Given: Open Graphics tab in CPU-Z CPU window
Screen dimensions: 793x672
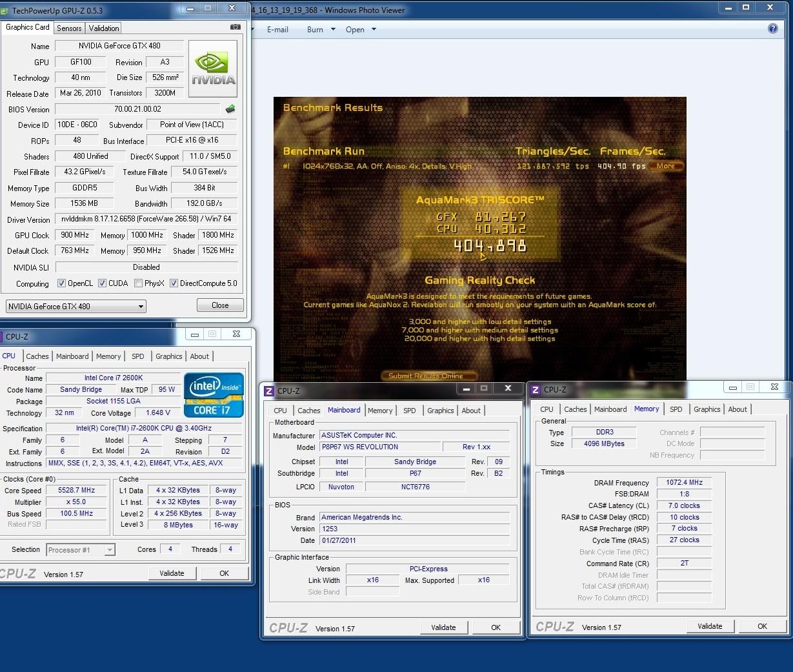Looking at the screenshot, I should [169, 356].
